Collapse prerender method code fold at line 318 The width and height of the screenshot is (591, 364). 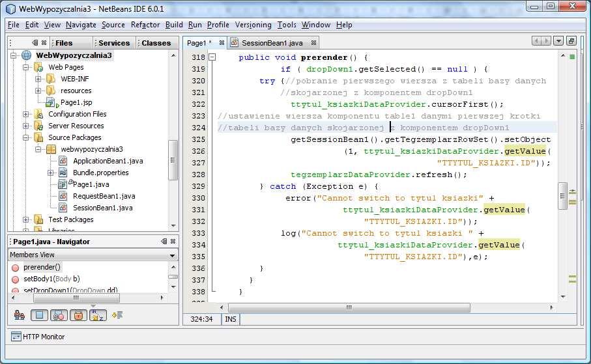click(x=212, y=57)
